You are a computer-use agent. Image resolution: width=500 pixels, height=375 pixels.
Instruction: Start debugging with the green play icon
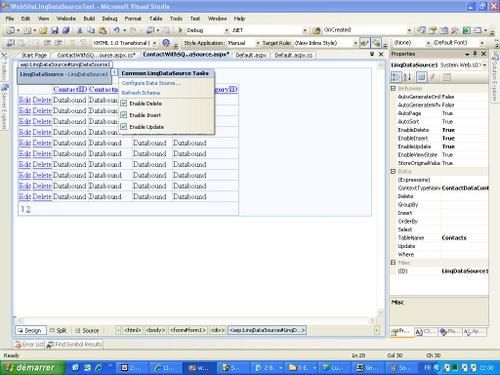tap(180, 30)
